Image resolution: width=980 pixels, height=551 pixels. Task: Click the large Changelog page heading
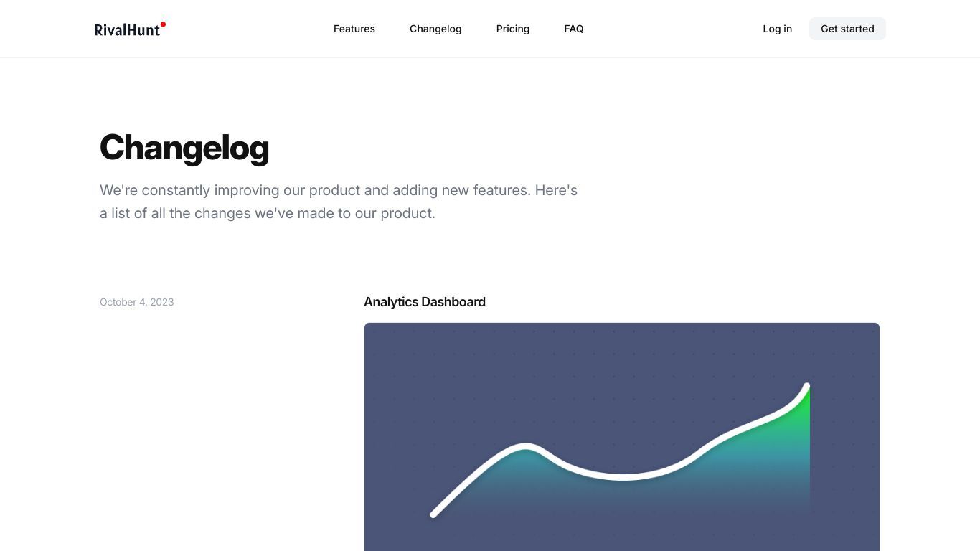[x=184, y=148]
